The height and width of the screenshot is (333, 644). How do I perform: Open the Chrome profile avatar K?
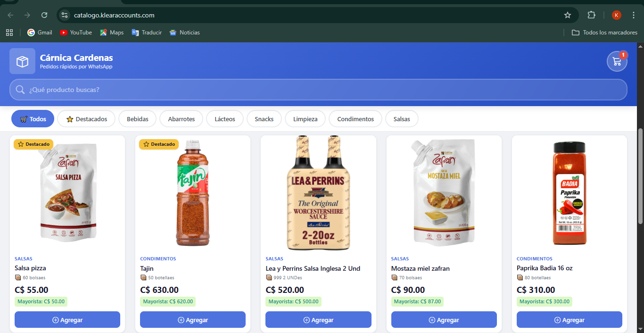point(617,15)
